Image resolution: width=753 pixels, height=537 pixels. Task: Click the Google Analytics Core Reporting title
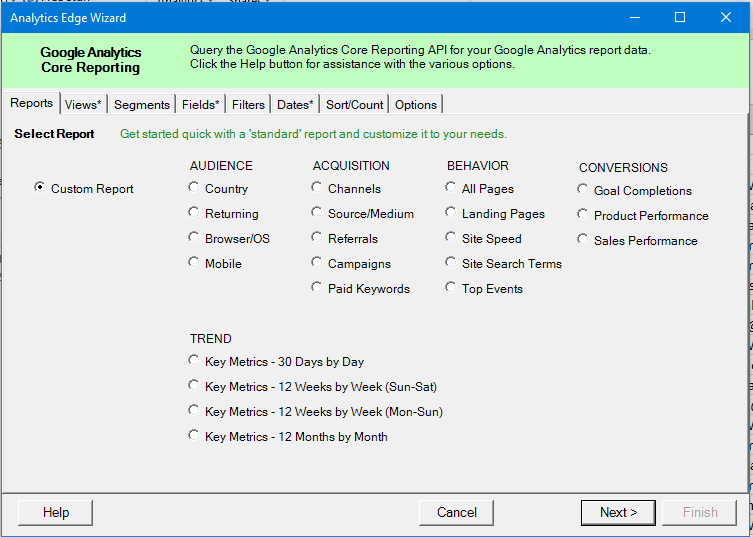[x=91, y=60]
